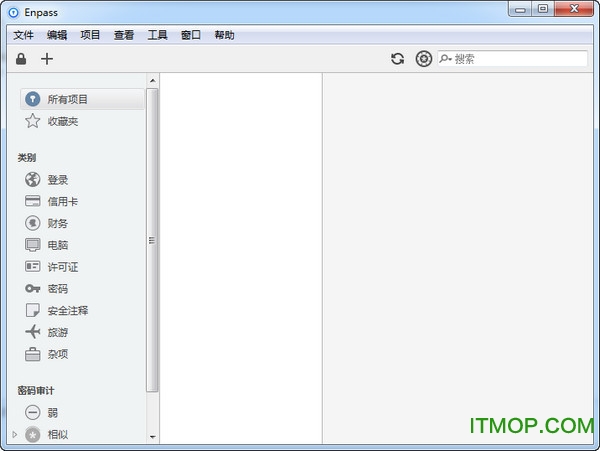The image size is (600, 451).
Task: Choose the 安全注释 note icon
Action: 33,310
